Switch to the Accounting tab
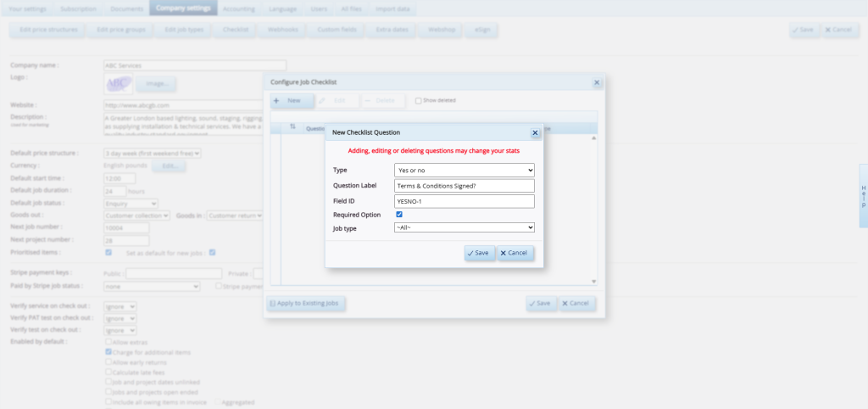This screenshot has width=868, height=409. click(x=240, y=8)
